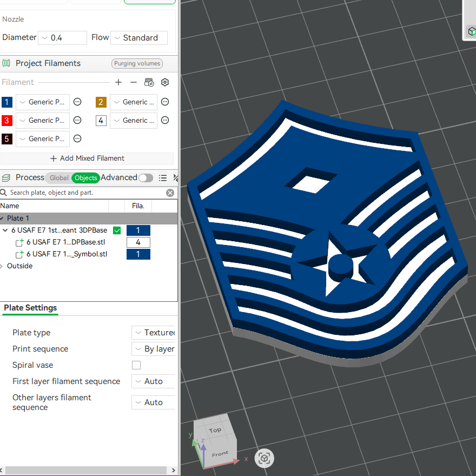Click the green cube icon at top right

pos(472,31)
